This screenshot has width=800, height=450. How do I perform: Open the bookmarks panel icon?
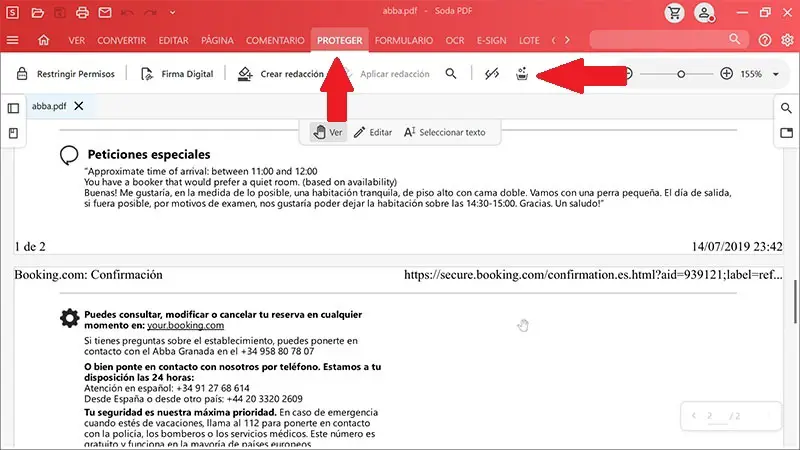[x=13, y=133]
